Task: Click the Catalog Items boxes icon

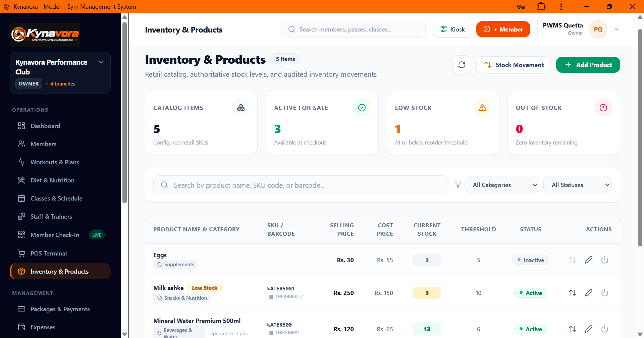Action: [241, 108]
